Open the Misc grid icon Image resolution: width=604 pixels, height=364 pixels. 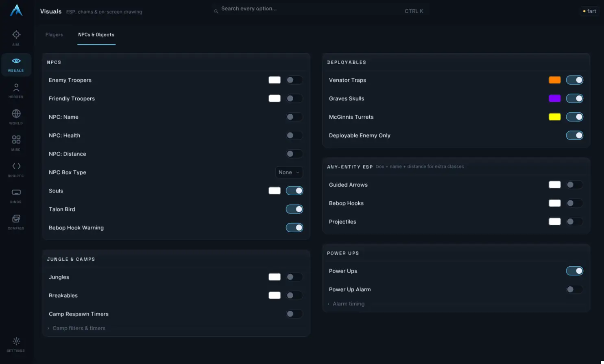click(x=16, y=139)
